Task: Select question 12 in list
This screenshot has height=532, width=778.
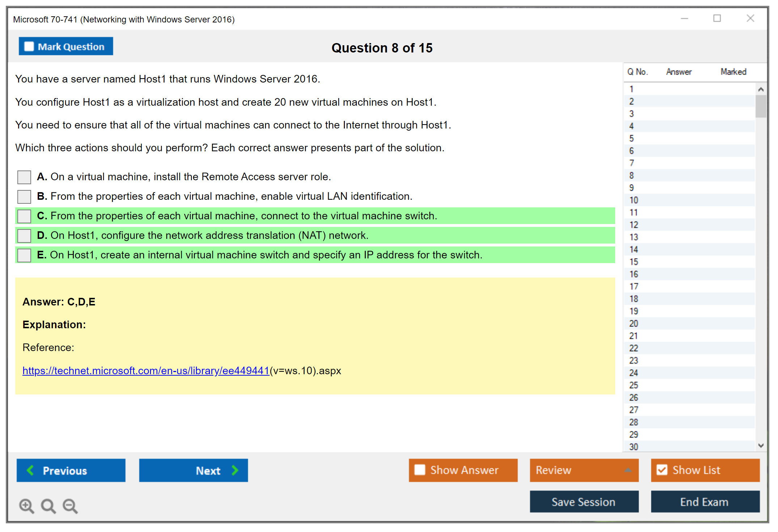Action: tap(634, 225)
